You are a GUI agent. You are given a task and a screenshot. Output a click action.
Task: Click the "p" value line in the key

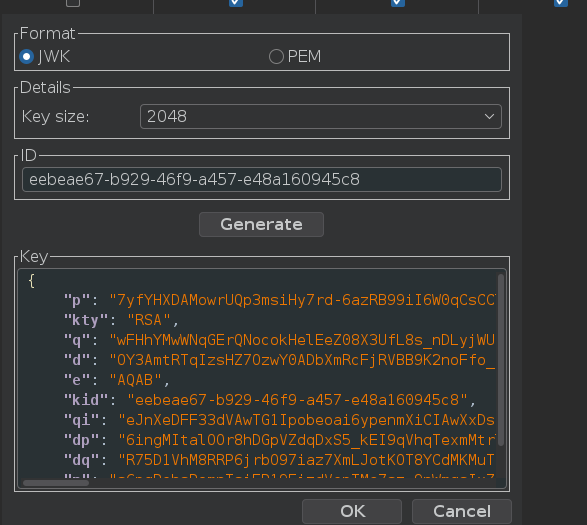point(280,300)
